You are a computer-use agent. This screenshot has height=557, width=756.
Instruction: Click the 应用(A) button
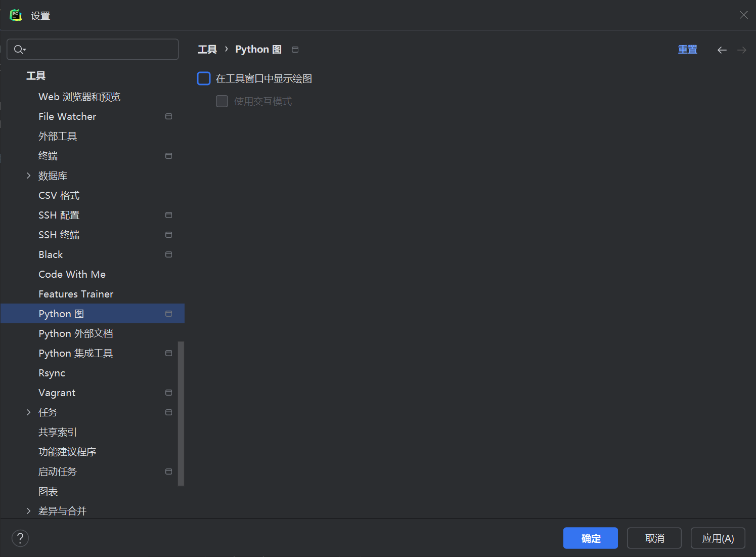tap(718, 538)
